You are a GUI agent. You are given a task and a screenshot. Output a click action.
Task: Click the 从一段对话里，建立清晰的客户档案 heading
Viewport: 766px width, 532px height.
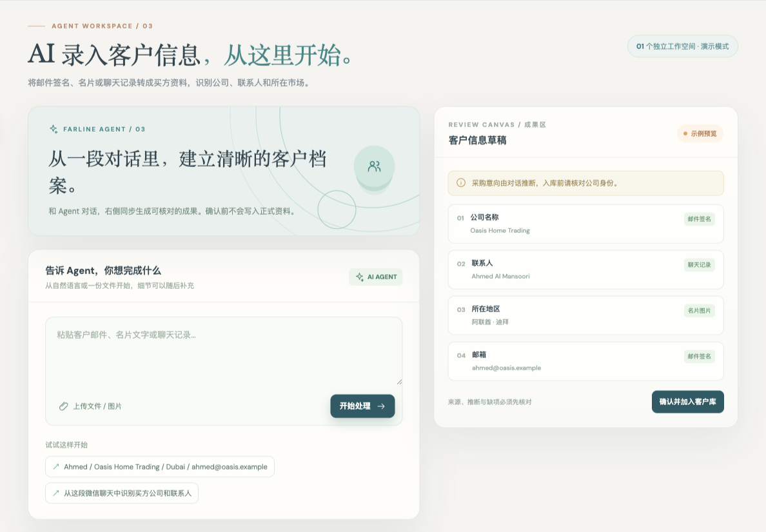pyautogui.click(x=187, y=172)
